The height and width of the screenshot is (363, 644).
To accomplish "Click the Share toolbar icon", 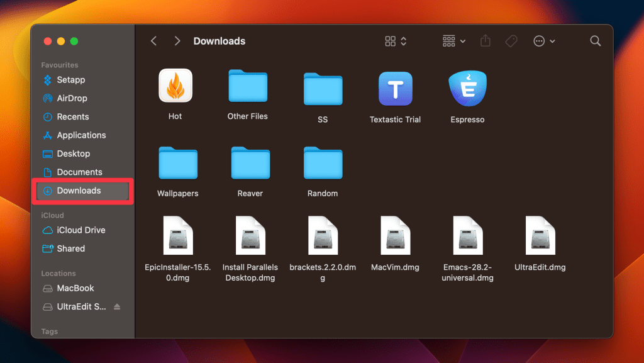I will 485,41.
